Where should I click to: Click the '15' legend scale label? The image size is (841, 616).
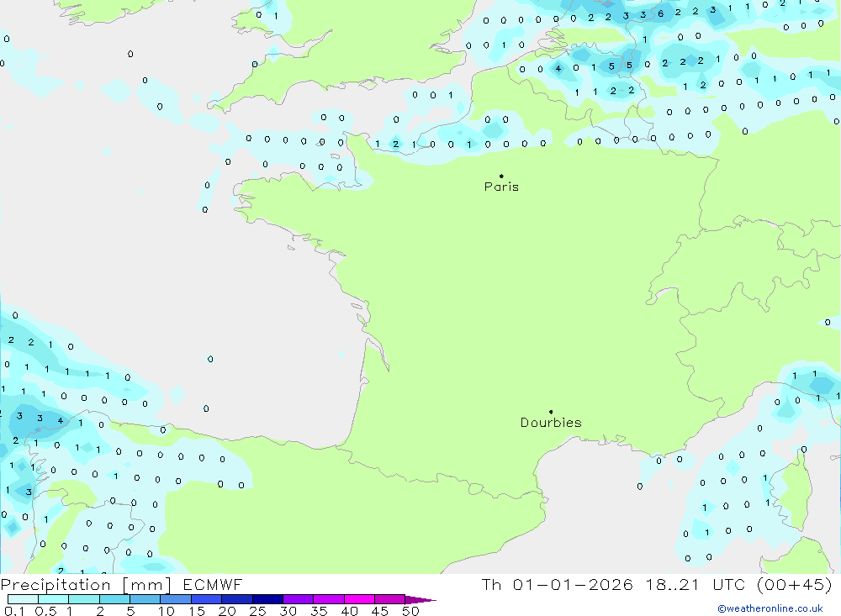point(196,611)
